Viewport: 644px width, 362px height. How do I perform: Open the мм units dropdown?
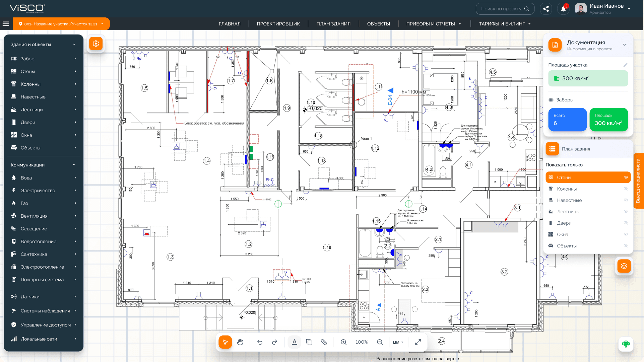click(398, 342)
